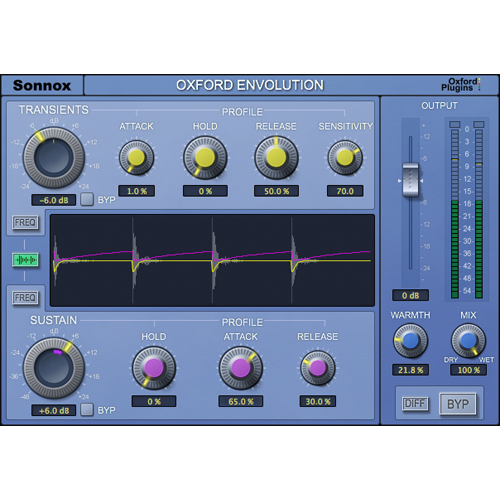Click the Transients Hold knob
The height and width of the screenshot is (500, 500).
tap(205, 158)
